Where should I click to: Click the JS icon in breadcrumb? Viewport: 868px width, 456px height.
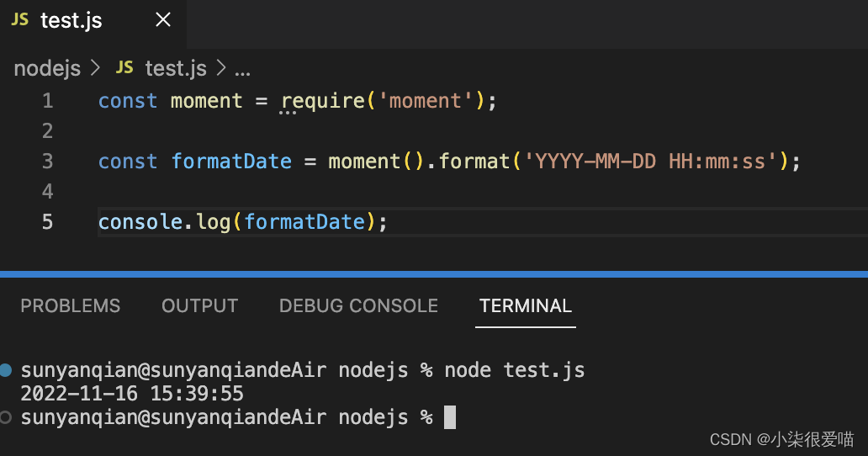[x=124, y=67]
